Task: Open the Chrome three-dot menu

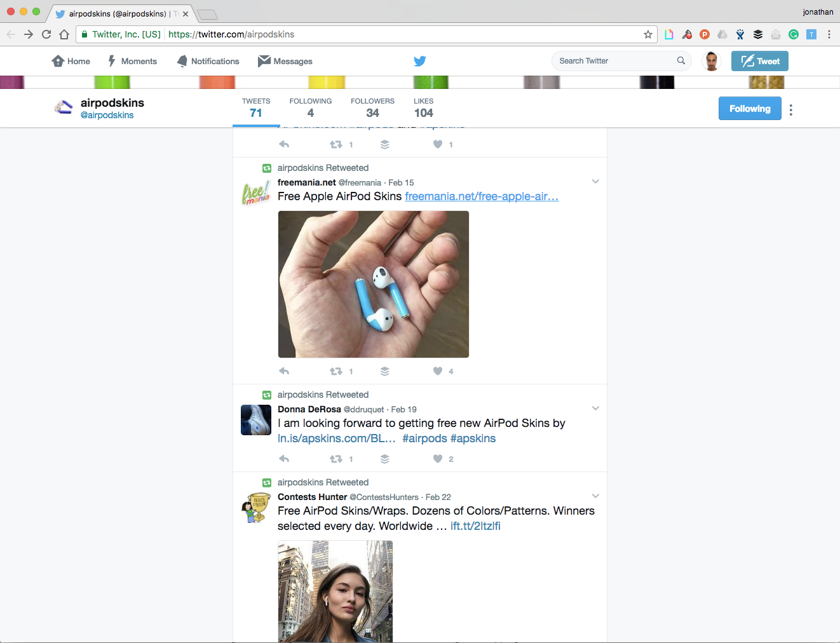Action: pyautogui.click(x=829, y=34)
